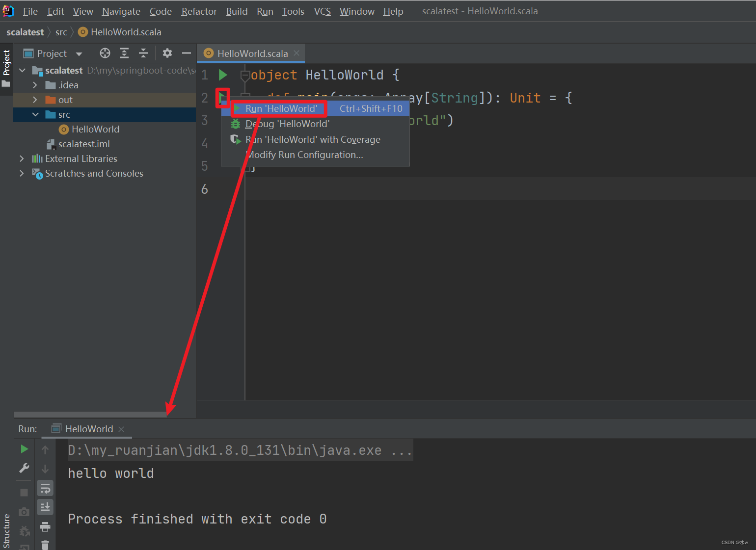756x550 pixels.
Task: Click src in the breadcrumb bar
Action: tap(61, 32)
